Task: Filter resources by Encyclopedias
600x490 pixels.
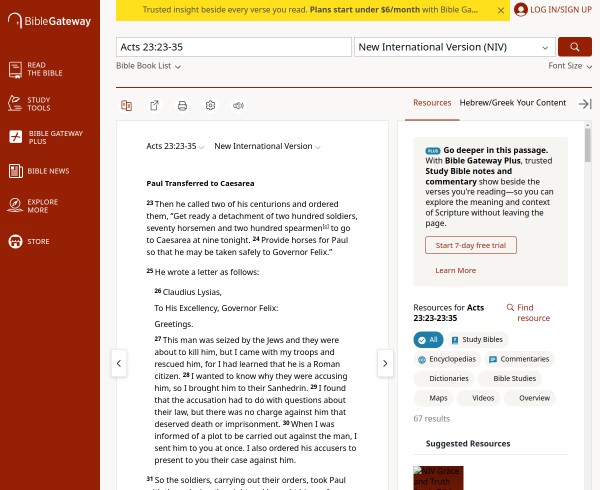Action: 447,359
